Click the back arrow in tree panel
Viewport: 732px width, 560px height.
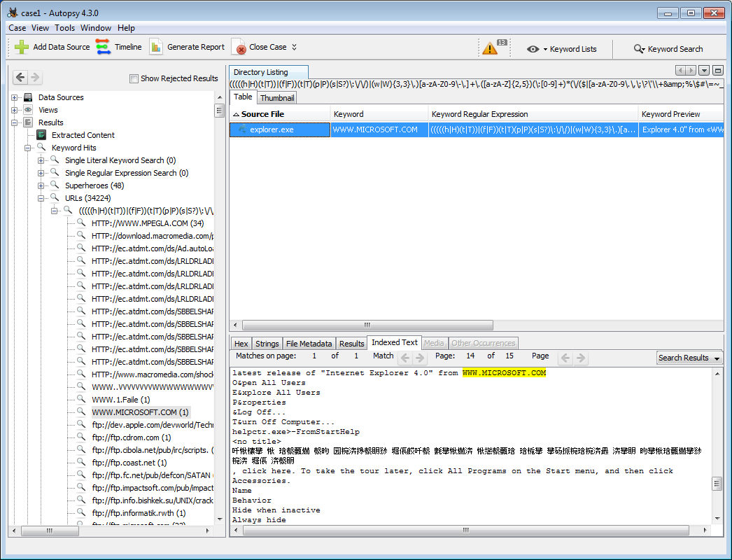tap(20, 78)
